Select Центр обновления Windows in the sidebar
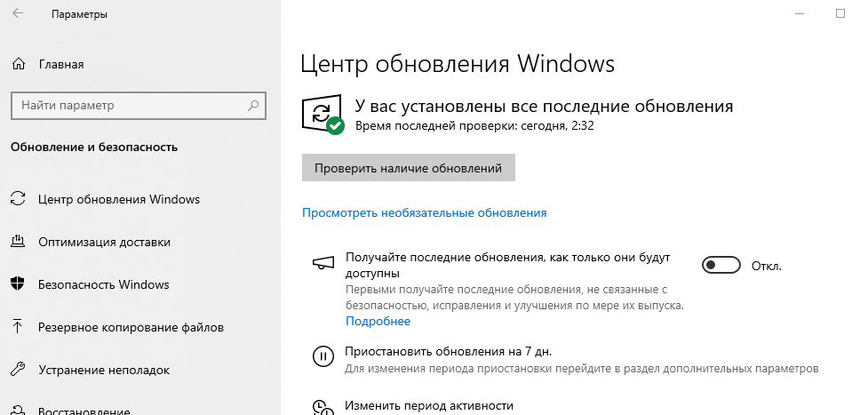 click(x=119, y=199)
